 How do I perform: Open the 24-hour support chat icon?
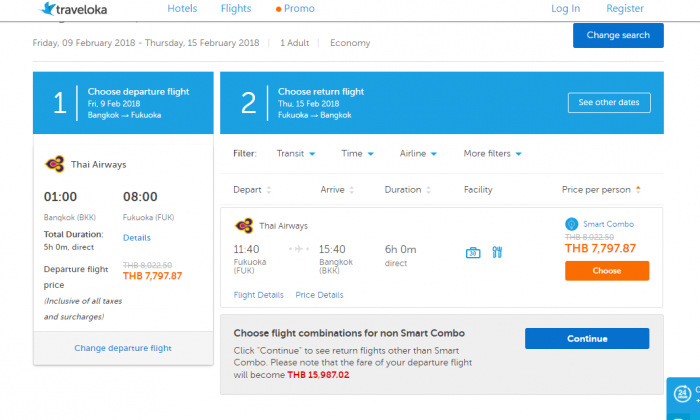(682, 394)
